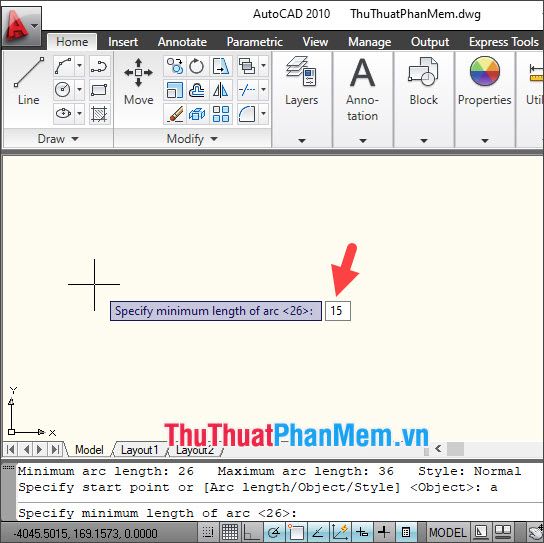Click the Mirror tool
Image resolution: width=544 pixels, height=543 pixels.
point(221,90)
